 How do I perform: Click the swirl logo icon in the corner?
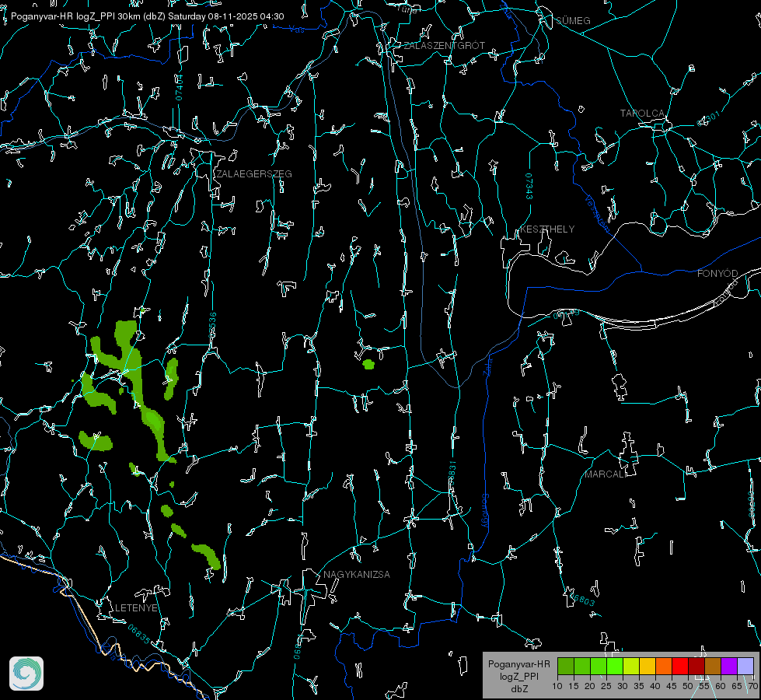pos(26,674)
